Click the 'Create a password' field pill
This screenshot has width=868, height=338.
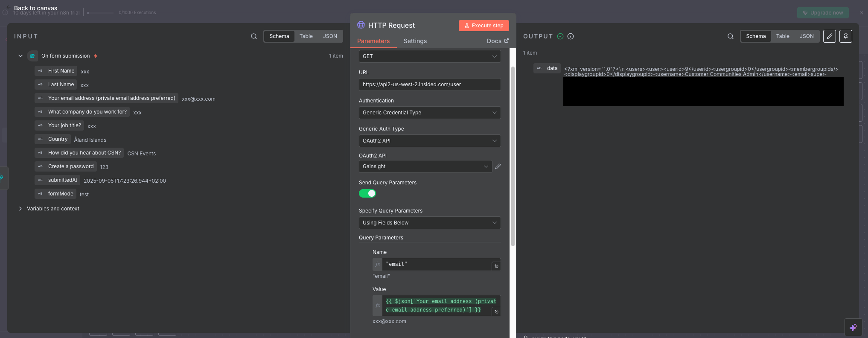[x=65, y=166]
